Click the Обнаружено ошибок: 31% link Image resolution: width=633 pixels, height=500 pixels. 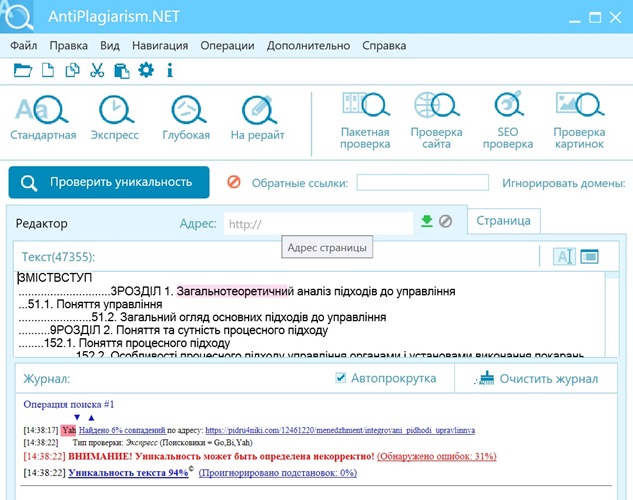[436, 456]
